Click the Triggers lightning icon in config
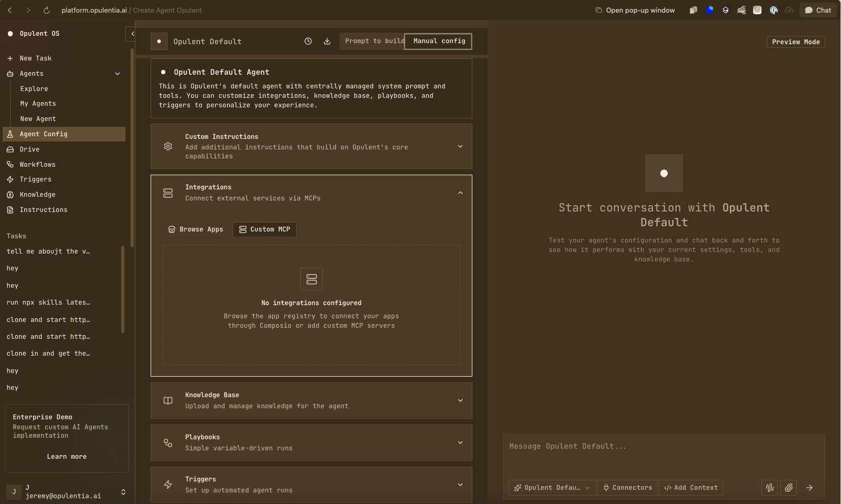Image resolution: width=841 pixels, height=504 pixels. 168,485
